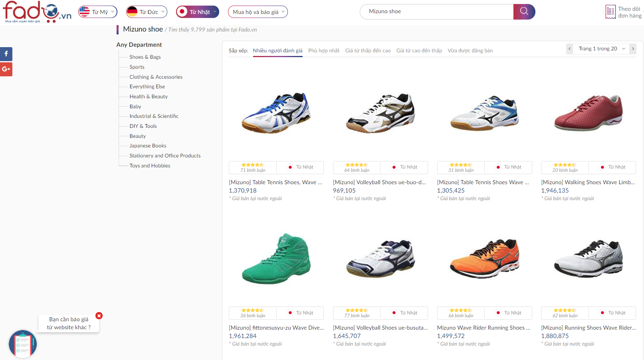Sort by Giá từ thấp đến cao
The image size is (644, 360).
click(x=368, y=51)
